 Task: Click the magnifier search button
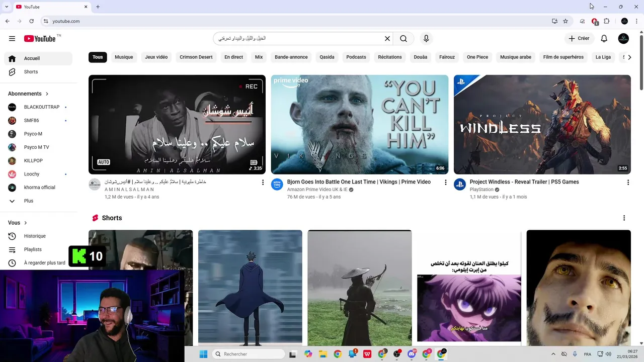point(404,39)
